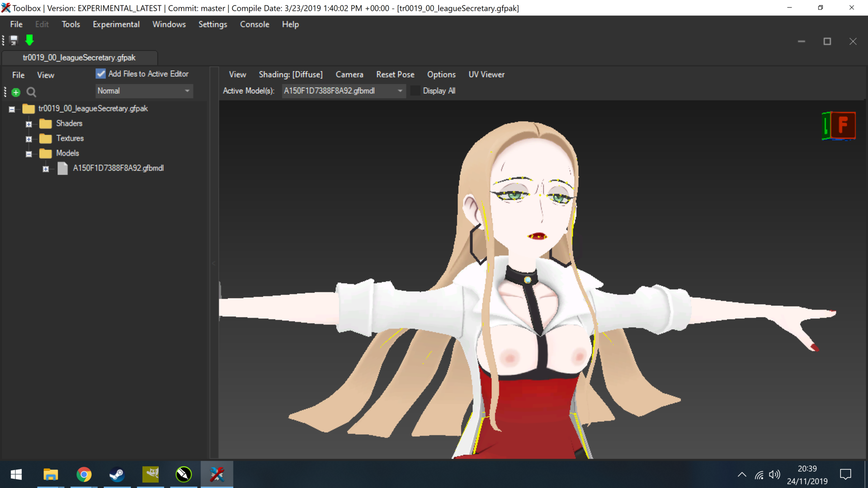Open the viewport View menu
The image size is (868, 488).
click(x=237, y=75)
